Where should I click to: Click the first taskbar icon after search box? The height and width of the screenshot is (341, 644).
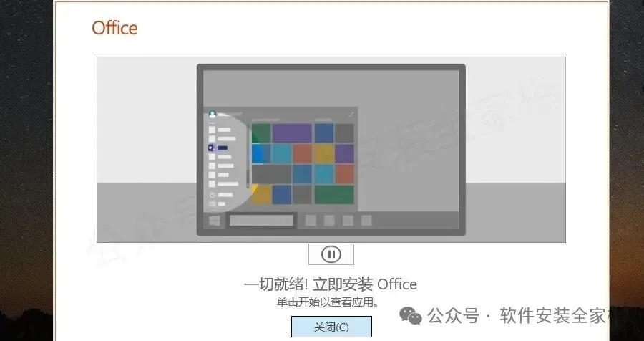click(x=311, y=221)
